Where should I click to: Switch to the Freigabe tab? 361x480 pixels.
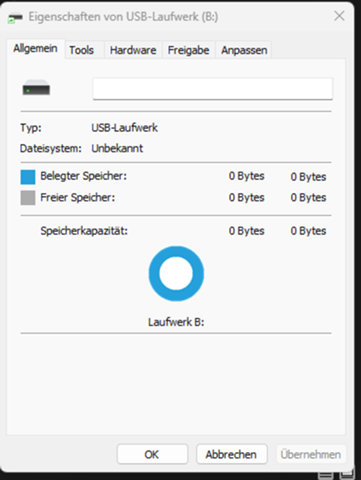(188, 50)
